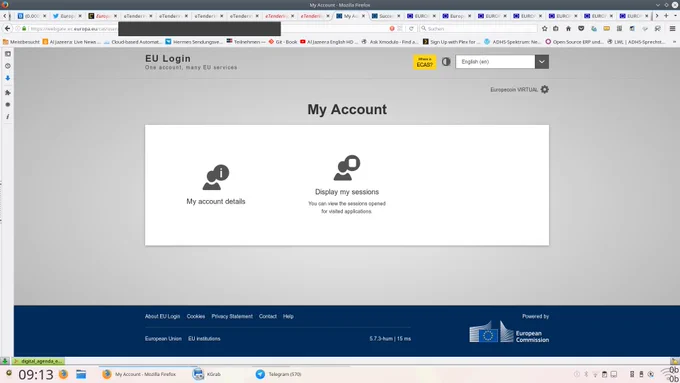The height and width of the screenshot is (383, 680).
Task: Open My account details
Action: click(216, 185)
